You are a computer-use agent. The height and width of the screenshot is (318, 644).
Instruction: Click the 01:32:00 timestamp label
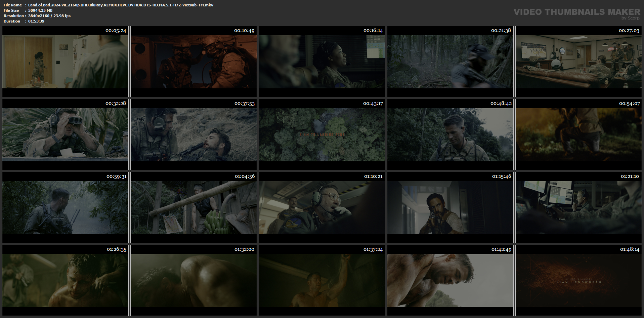(x=245, y=249)
